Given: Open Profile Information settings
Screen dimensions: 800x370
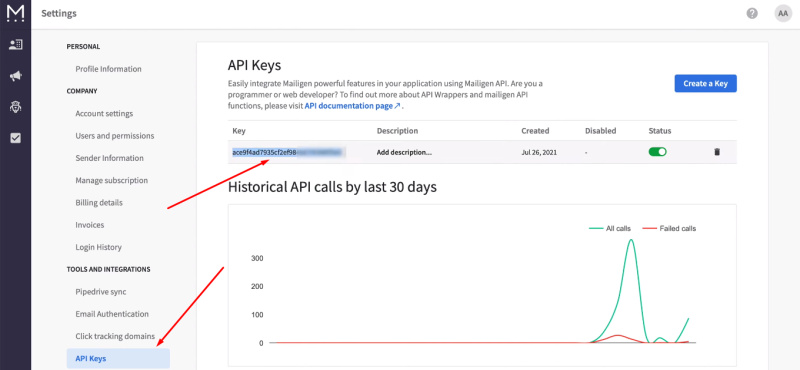Looking at the screenshot, I should pyautogui.click(x=108, y=69).
